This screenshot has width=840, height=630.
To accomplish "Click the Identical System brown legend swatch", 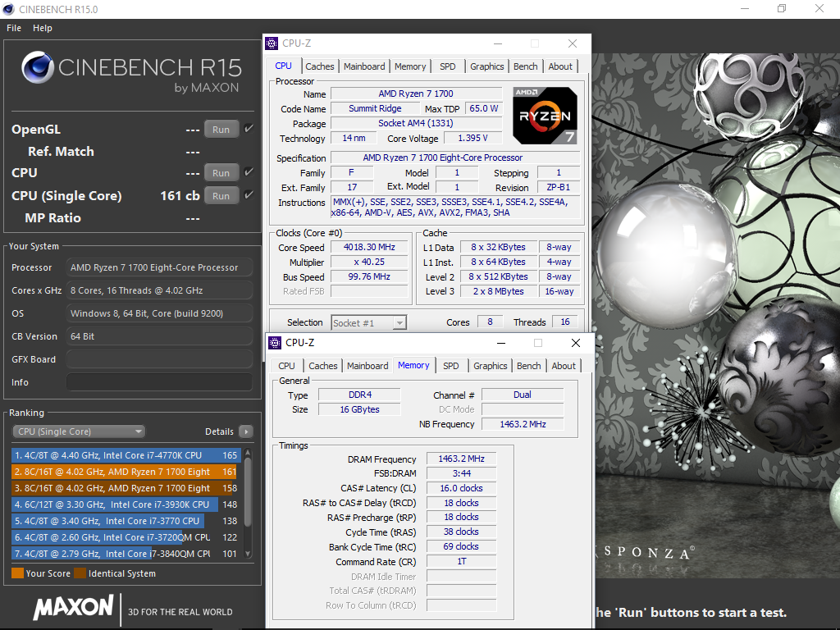I will (x=80, y=573).
